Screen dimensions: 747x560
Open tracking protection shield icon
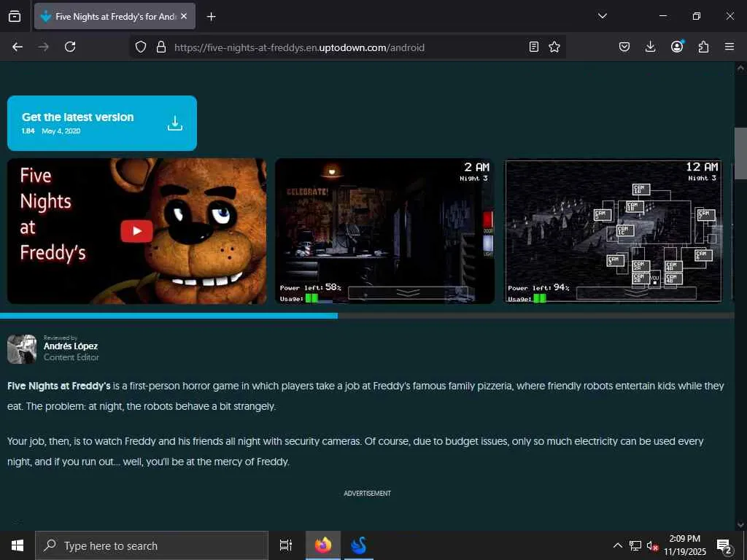(x=141, y=47)
